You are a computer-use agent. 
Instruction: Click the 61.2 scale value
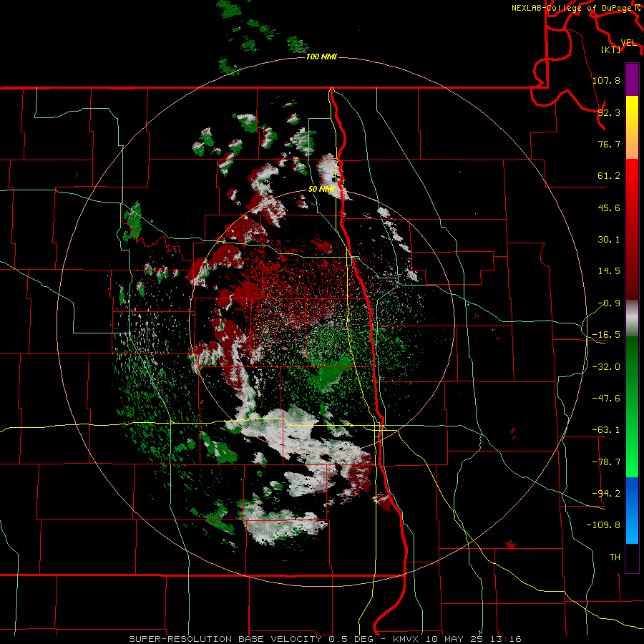click(x=609, y=176)
